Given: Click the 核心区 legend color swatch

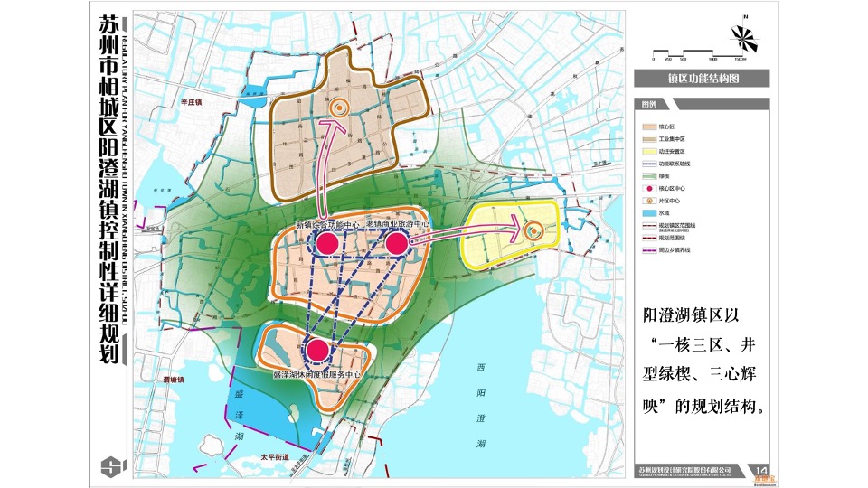Looking at the screenshot, I should [648, 127].
